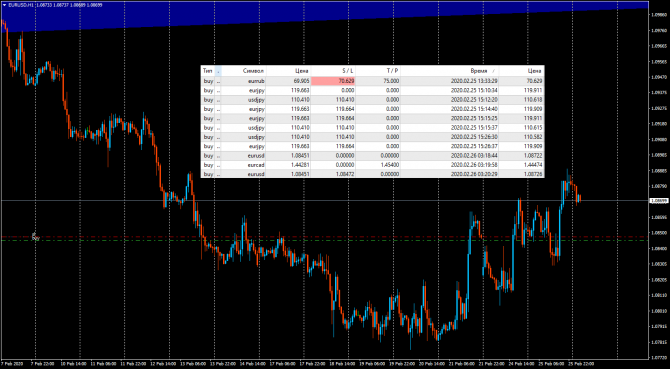Click the green dash-dot horizontal line on the chart
Viewport: 670px width, 369px height.
click(x=325, y=240)
